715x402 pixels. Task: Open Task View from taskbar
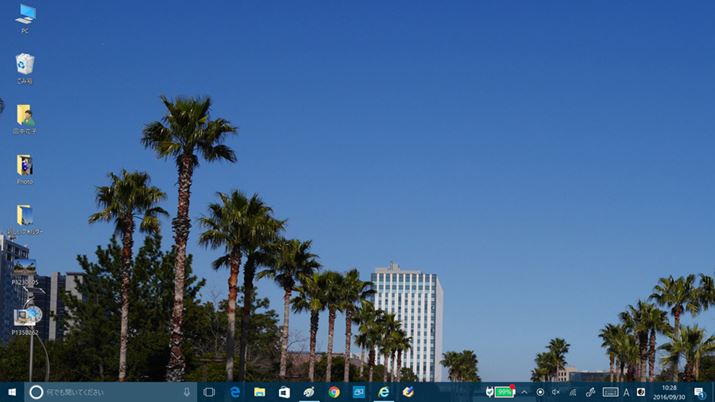pos(209,392)
